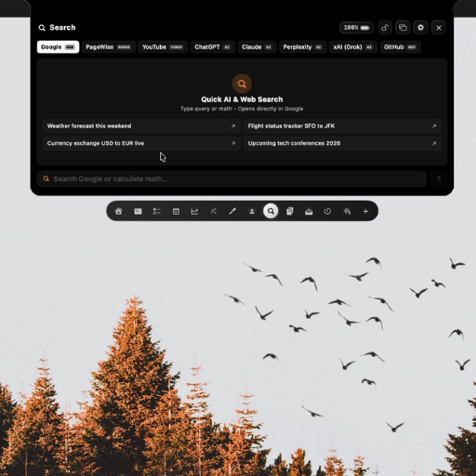This screenshot has width=476, height=476.
Task: Open the task checklist icon in dock
Action: (x=157, y=211)
